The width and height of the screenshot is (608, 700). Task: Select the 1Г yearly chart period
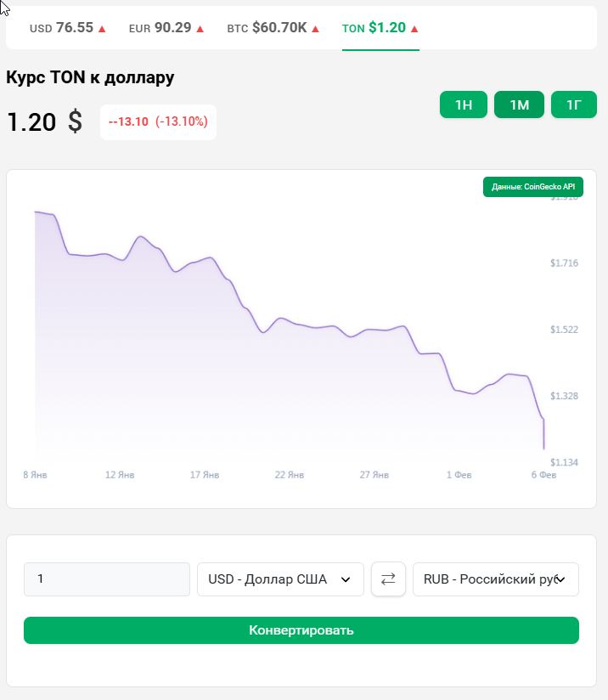(x=574, y=105)
